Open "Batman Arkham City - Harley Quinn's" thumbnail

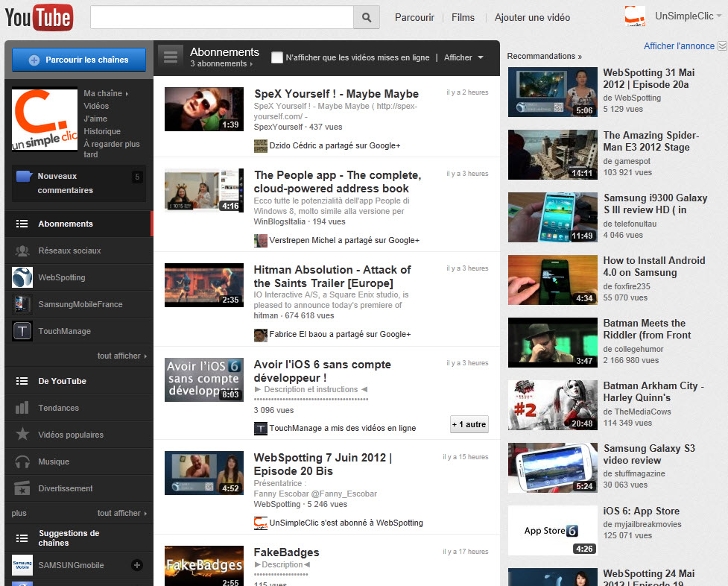[x=552, y=406]
